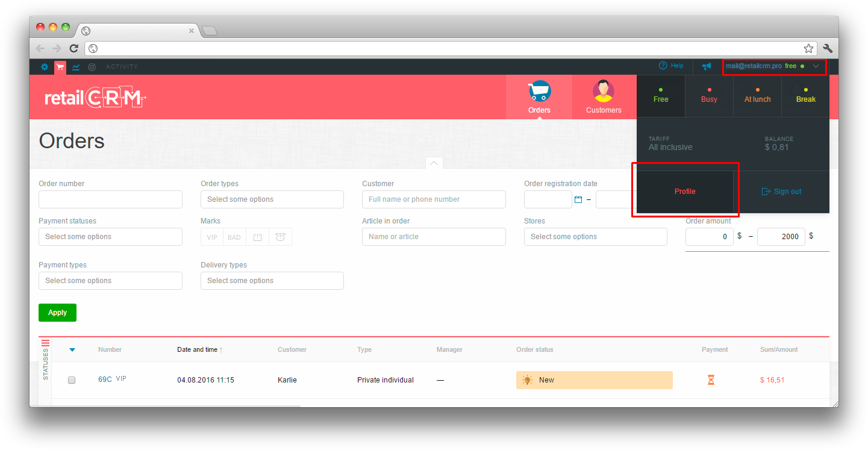Viewport: 868px width, 450px height.
Task: Open the Help question mark icon
Action: pos(663,66)
